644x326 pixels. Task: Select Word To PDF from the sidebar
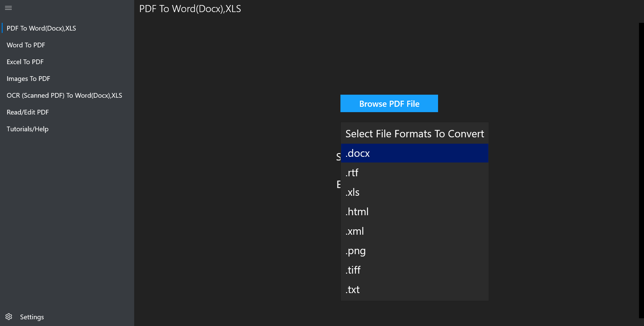coord(26,45)
